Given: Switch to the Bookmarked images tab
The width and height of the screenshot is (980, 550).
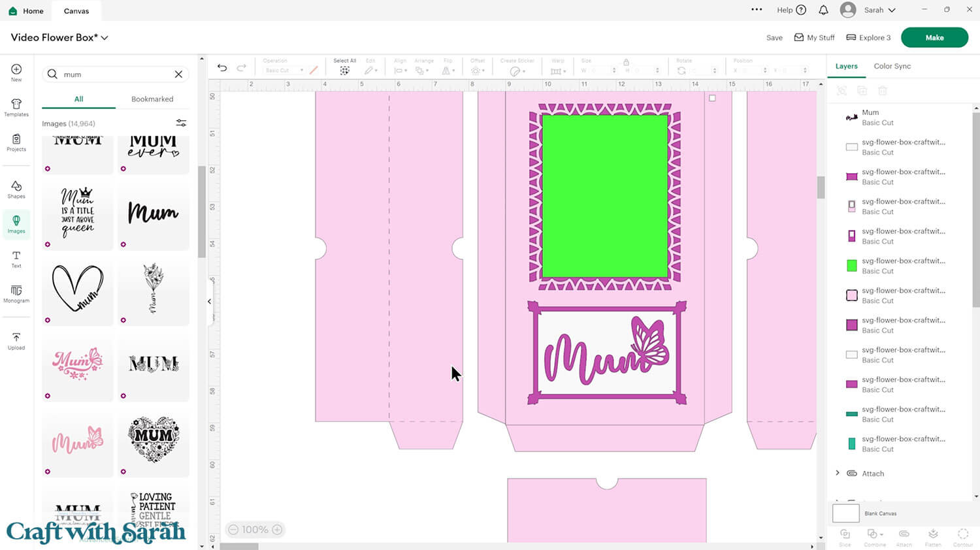Looking at the screenshot, I should (x=152, y=99).
